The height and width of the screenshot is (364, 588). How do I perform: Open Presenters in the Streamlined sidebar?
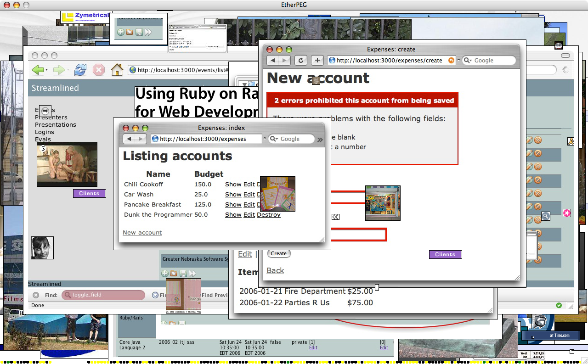coord(51,117)
